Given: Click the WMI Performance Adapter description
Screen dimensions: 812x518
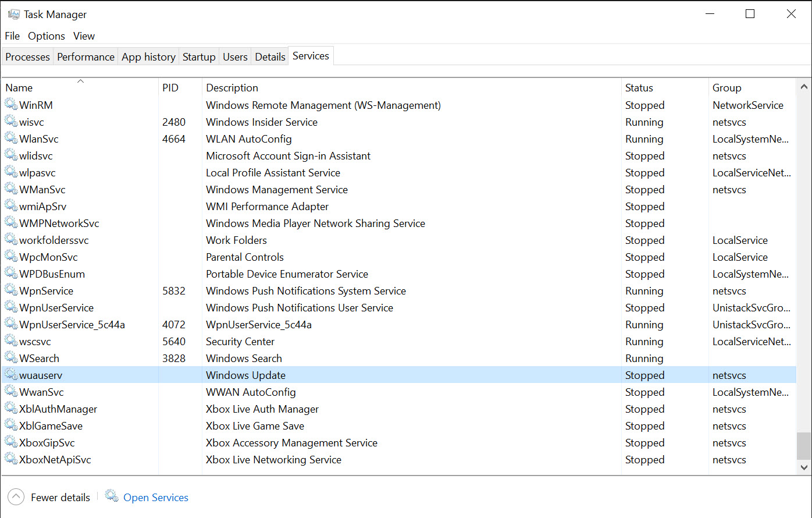Looking at the screenshot, I should [x=267, y=207].
